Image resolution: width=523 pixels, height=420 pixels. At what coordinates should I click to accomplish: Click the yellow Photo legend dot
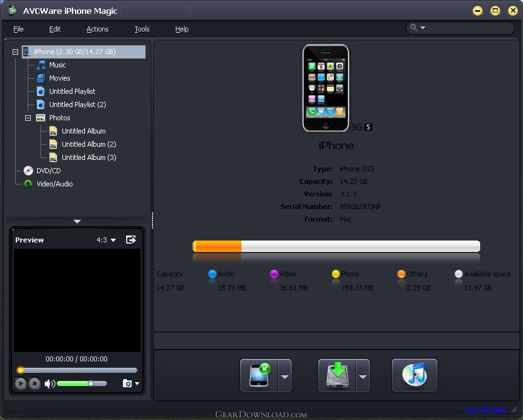(336, 274)
